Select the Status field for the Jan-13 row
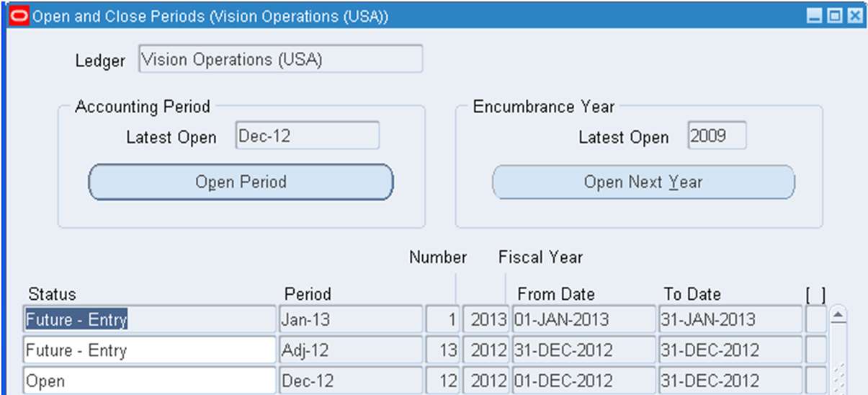This screenshot has width=868, height=395. coord(149,319)
